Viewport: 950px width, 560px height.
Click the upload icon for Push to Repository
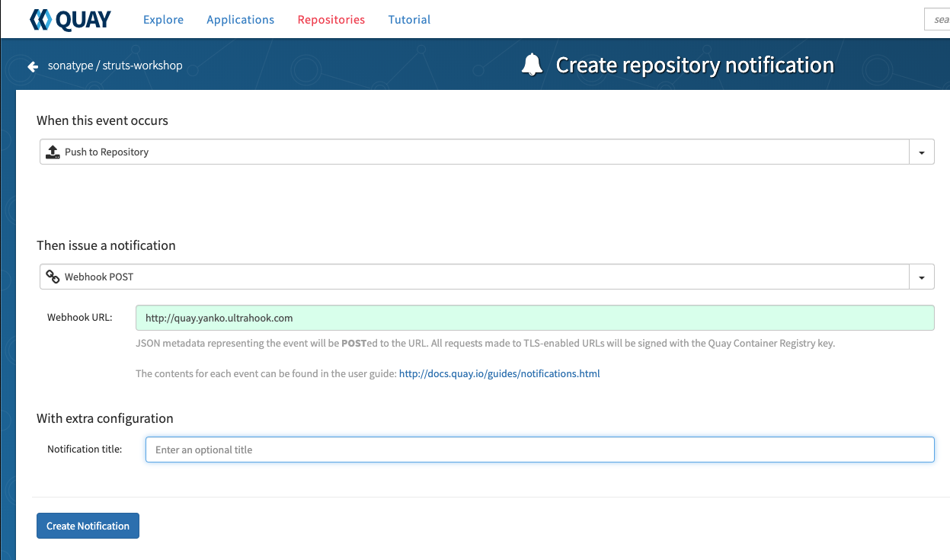[53, 152]
